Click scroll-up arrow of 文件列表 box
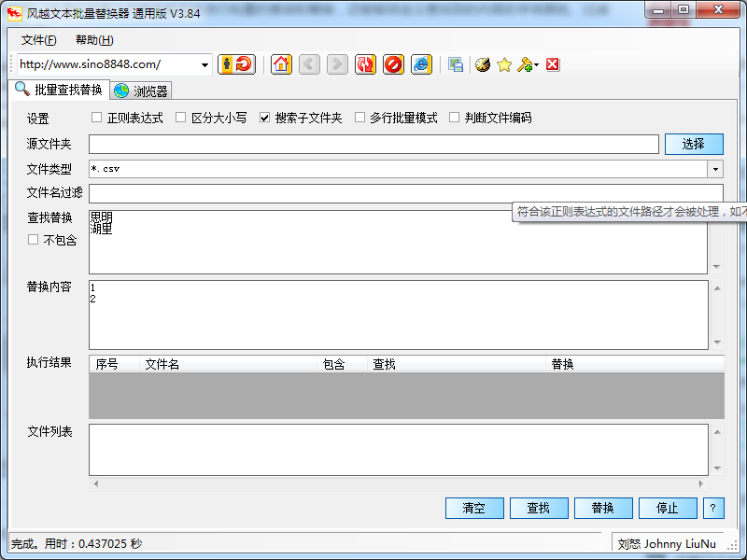The width and height of the screenshot is (747, 560). click(717, 432)
